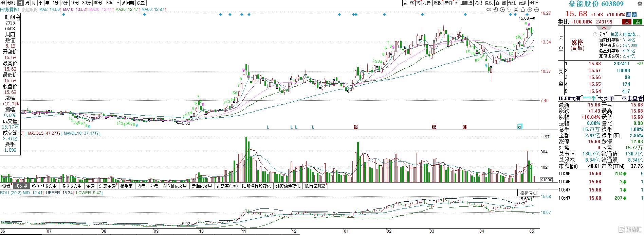Click the 点击查看 link in big order bar
This screenshot has height=235, width=644.
click(632, 98)
